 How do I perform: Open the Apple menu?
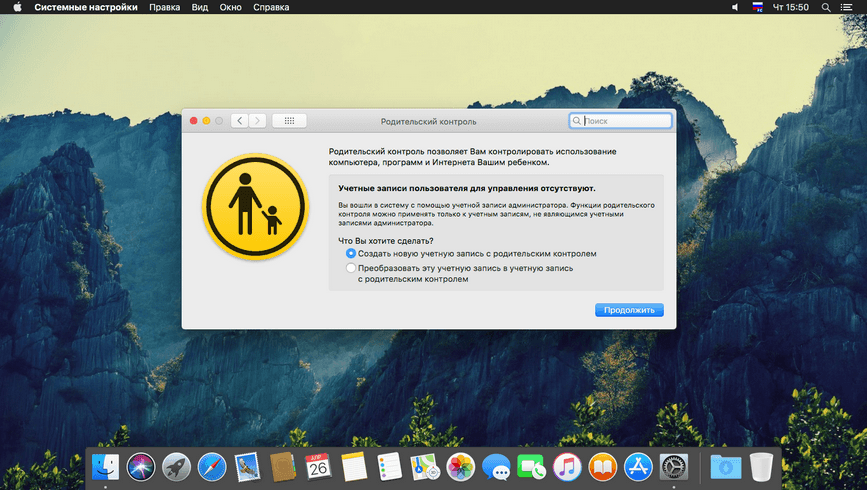click(17, 7)
